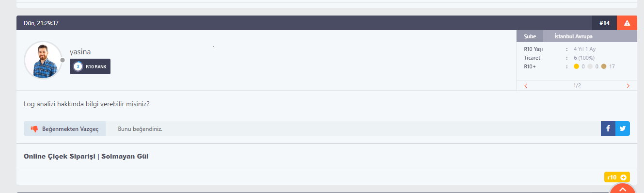Screen dimensions: 644x193
Task: Click the thumbs-down icon in Beğenmekten Vazgeç
Action: [x=34, y=129]
